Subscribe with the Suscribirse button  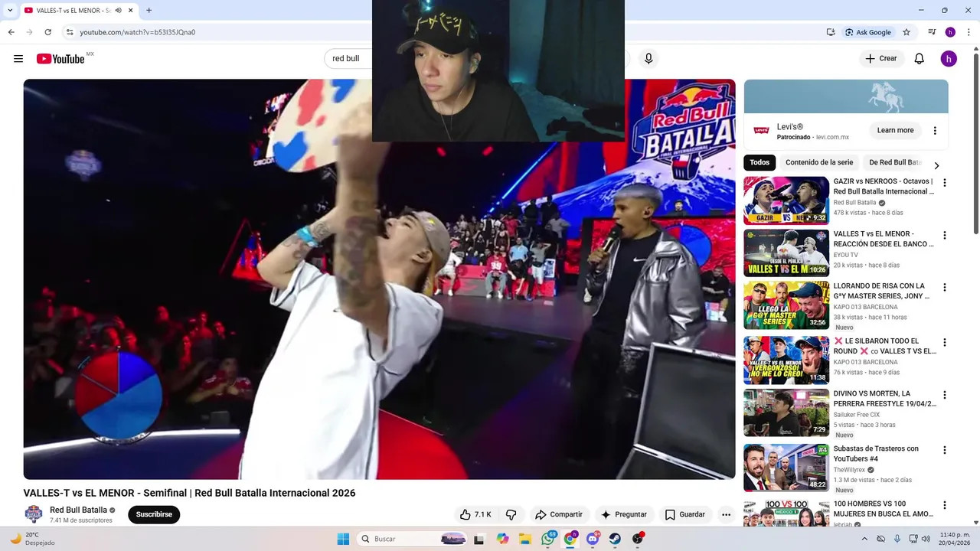(154, 514)
